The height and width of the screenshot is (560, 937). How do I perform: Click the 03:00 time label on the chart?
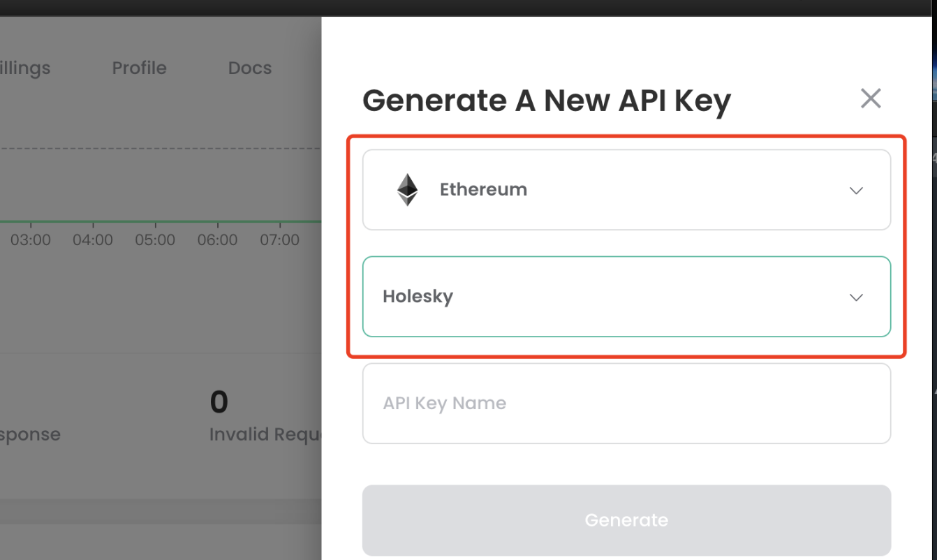[x=31, y=240]
